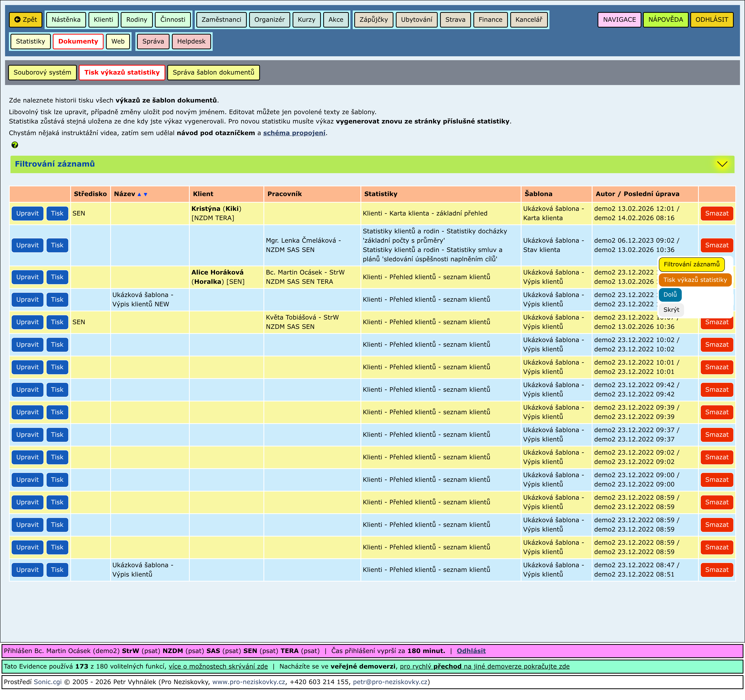Image resolution: width=745 pixels, height=700 pixels.
Task: Open the schéma propojení link
Action: coord(294,133)
